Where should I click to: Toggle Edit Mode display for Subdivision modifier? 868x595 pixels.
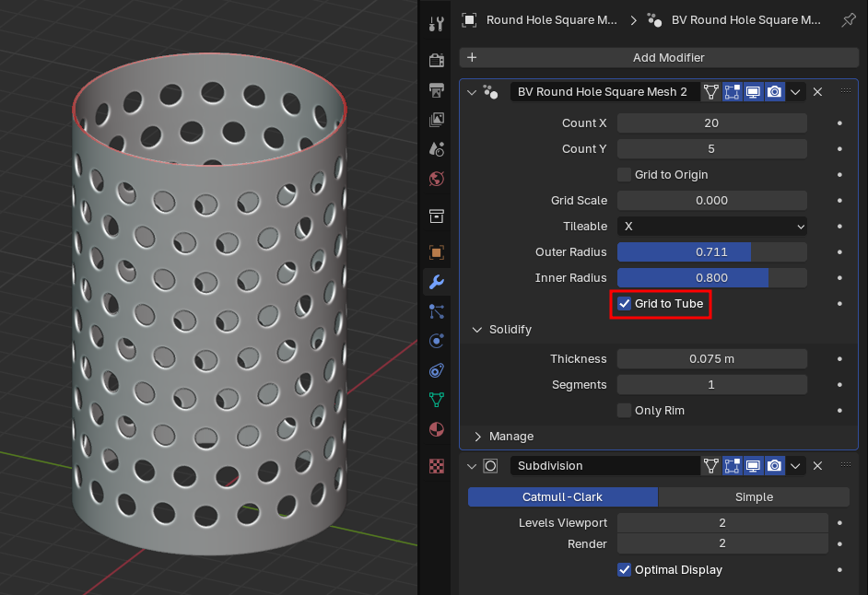point(732,466)
